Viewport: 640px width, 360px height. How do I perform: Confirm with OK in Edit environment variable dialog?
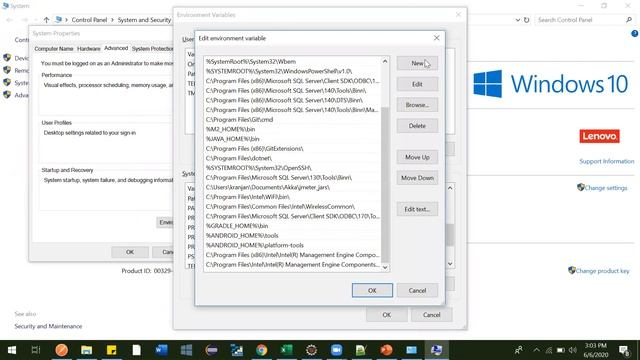[x=372, y=290]
